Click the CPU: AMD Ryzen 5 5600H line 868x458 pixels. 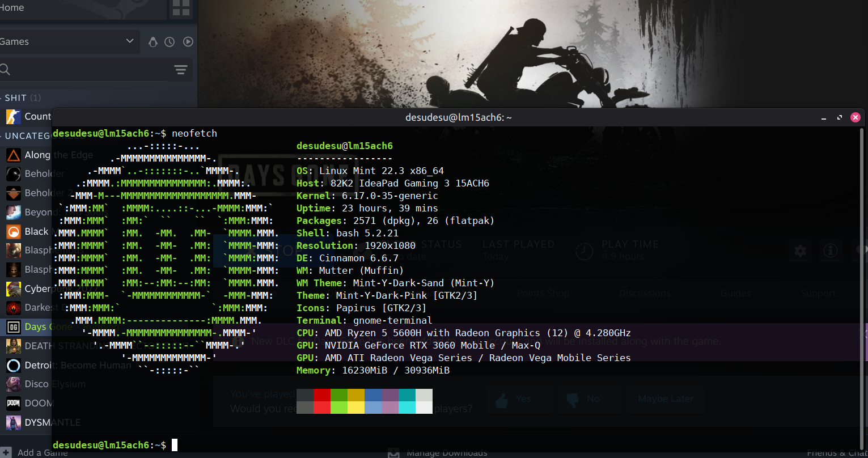464,333
